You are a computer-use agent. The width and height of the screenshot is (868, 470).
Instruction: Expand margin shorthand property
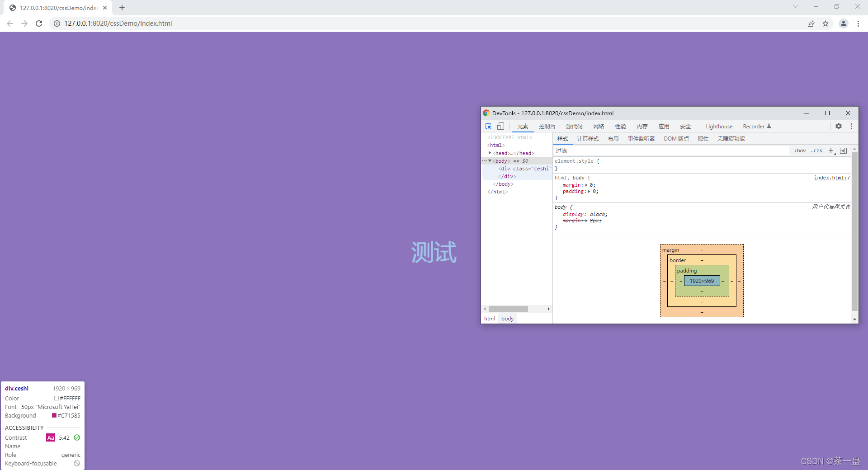(586, 185)
